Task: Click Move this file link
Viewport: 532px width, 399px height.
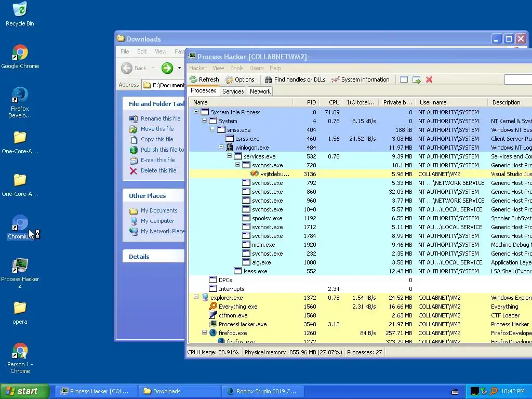Action: 157,129
